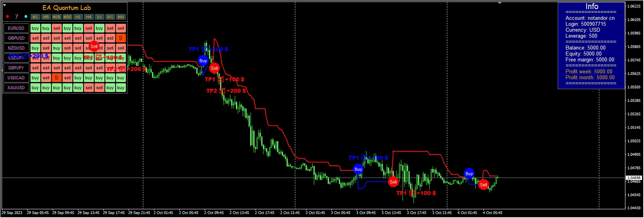Viewport: 644px width, 218px height.
Task: Tick the red TP2 +200 $ checkbox on the chart
Action: [222, 91]
